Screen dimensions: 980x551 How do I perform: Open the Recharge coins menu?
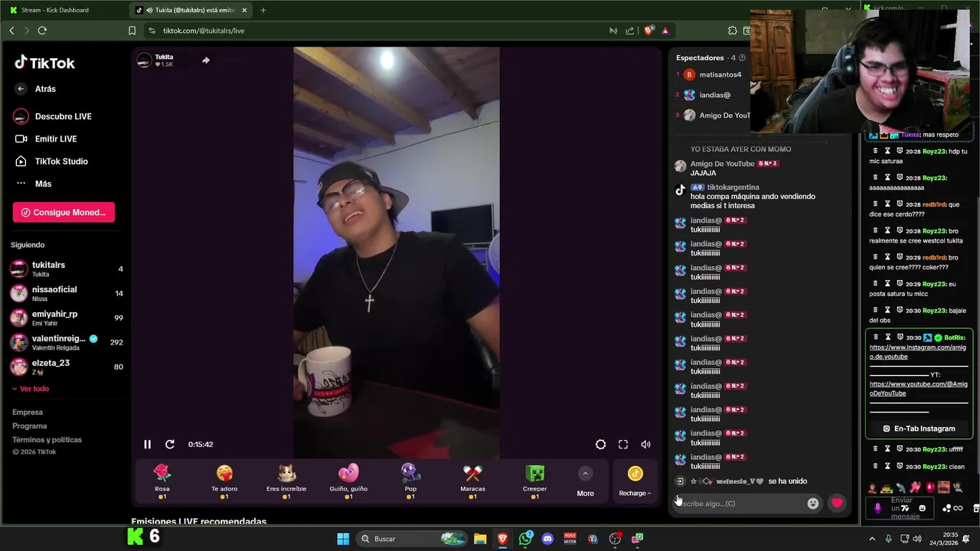tap(635, 482)
